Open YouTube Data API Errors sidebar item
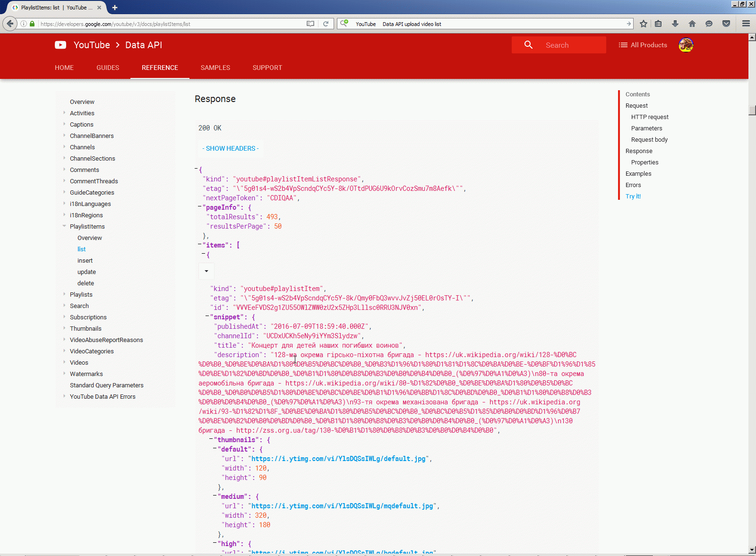This screenshot has width=756, height=556. pyautogui.click(x=103, y=397)
